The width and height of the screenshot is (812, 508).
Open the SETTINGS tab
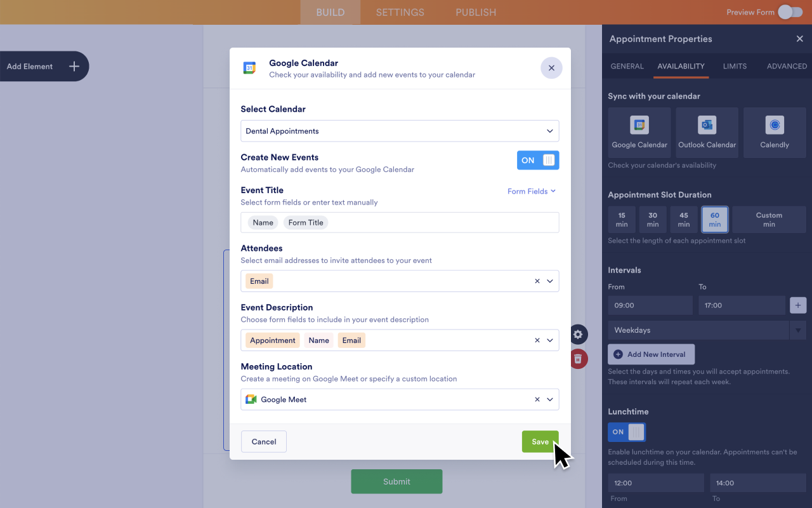(400, 12)
